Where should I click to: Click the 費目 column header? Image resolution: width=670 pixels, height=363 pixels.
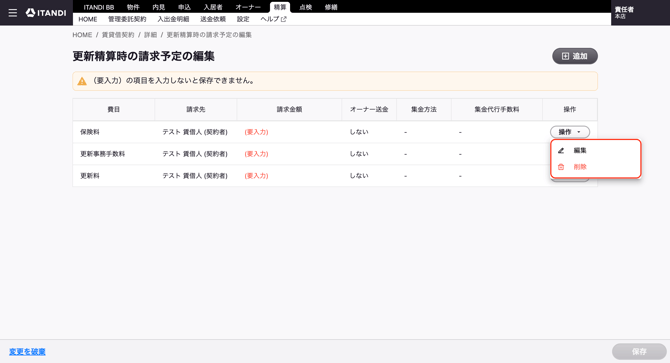coord(114,109)
